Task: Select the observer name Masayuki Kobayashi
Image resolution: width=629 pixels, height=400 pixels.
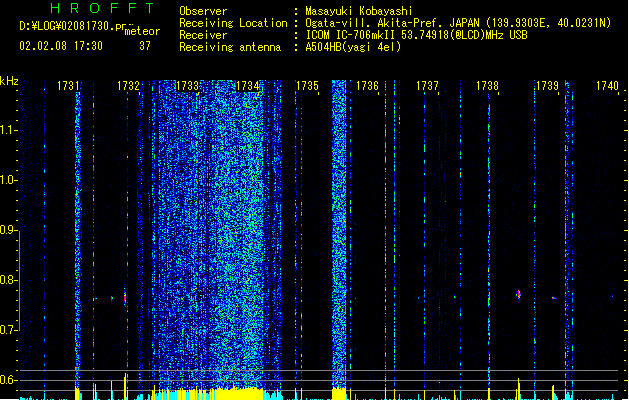Action: (x=359, y=11)
